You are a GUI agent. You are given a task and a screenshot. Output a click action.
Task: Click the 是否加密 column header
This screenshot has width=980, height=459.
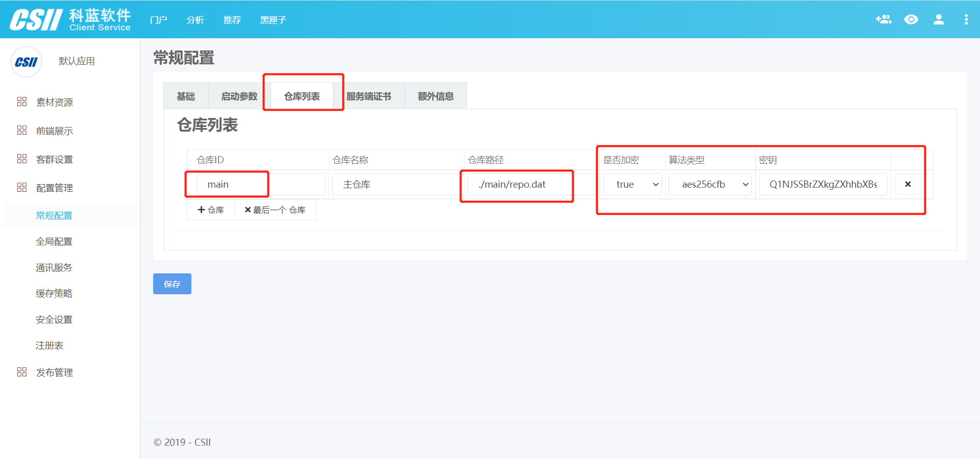pyautogui.click(x=621, y=160)
